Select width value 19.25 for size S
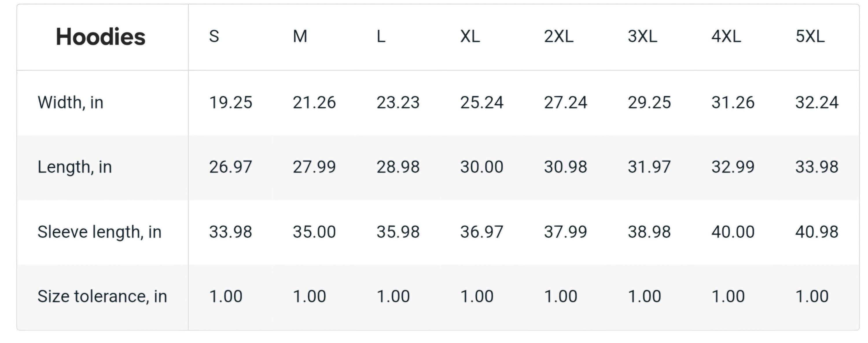Image resolution: width=868 pixels, height=343 pixels. coord(231,103)
